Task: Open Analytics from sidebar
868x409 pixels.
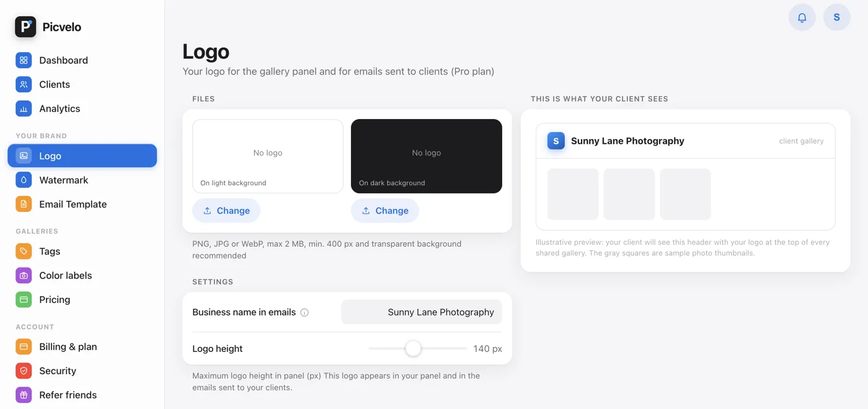Action: click(x=82, y=108)
